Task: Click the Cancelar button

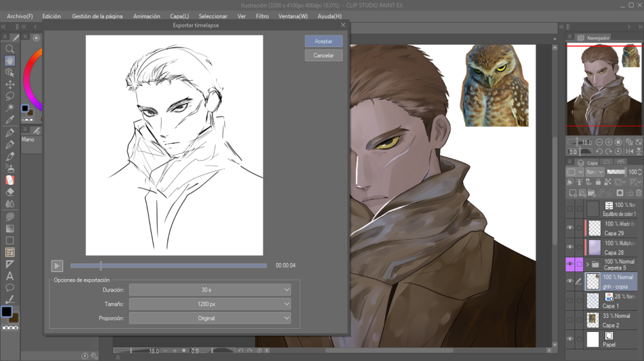Action: tap(324, 55)
